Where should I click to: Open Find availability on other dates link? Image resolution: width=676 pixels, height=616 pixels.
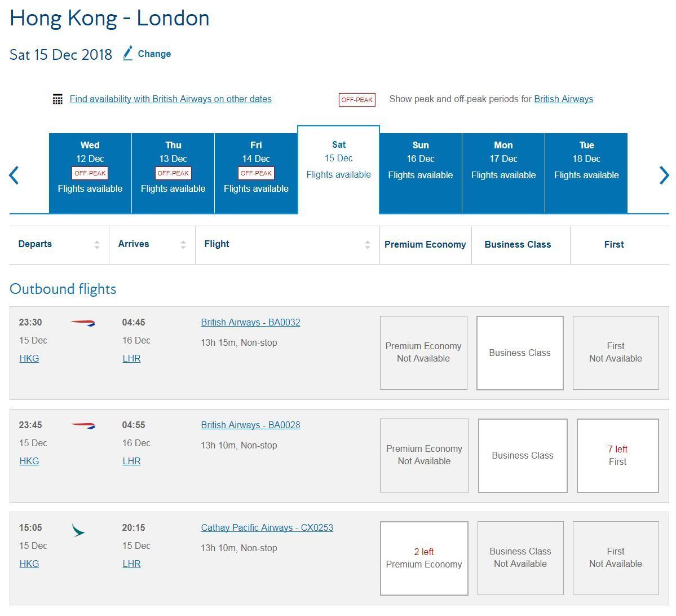point(171,99)
